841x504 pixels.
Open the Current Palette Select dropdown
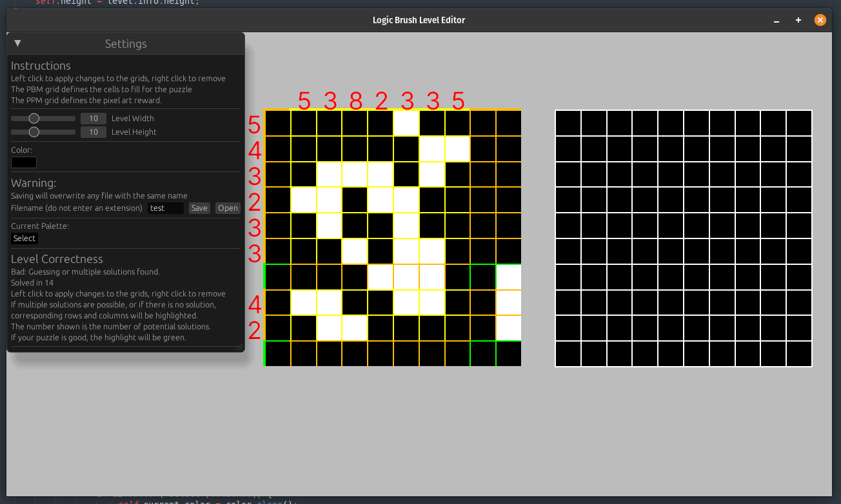tap(25, 238)
